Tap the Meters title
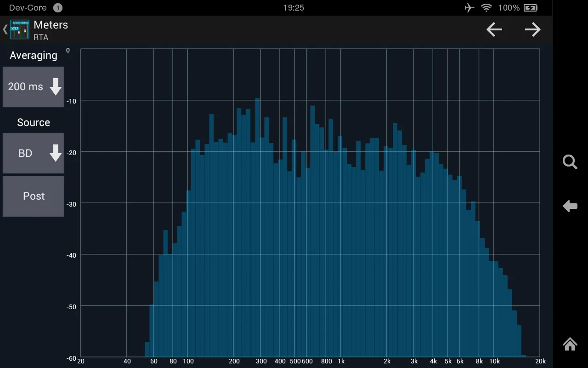The height and width of the screenshot is (368, 588). [x=51, y=25]
